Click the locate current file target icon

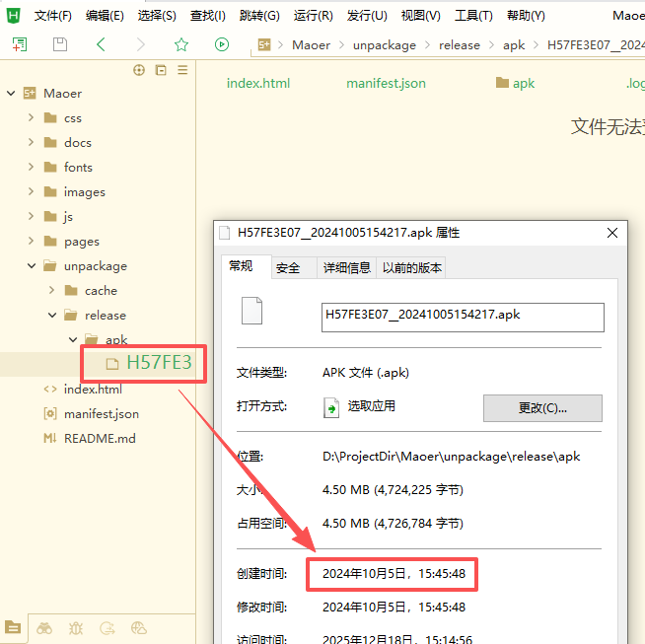139,70
